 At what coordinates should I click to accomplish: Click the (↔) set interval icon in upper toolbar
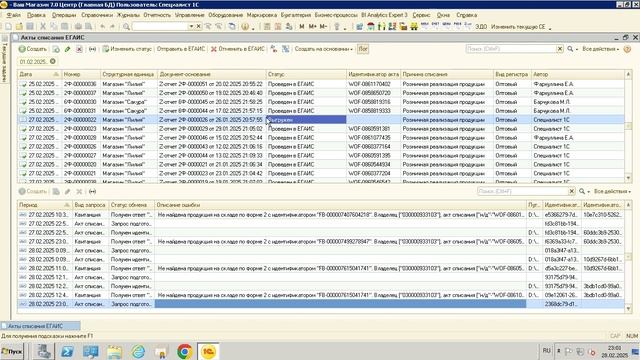point(93,49)
